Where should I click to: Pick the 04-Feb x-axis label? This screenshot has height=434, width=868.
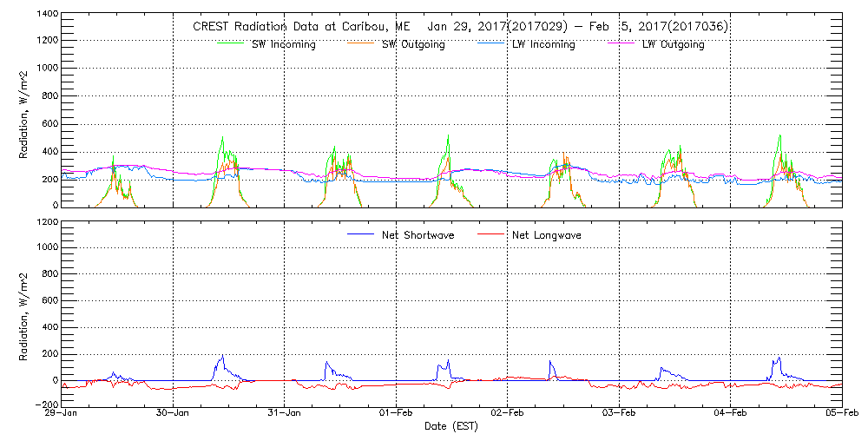pos(731,413)
